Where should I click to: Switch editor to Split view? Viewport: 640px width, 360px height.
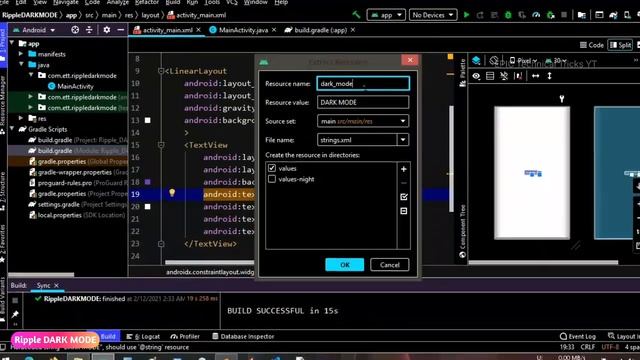[x=620, y=45]
